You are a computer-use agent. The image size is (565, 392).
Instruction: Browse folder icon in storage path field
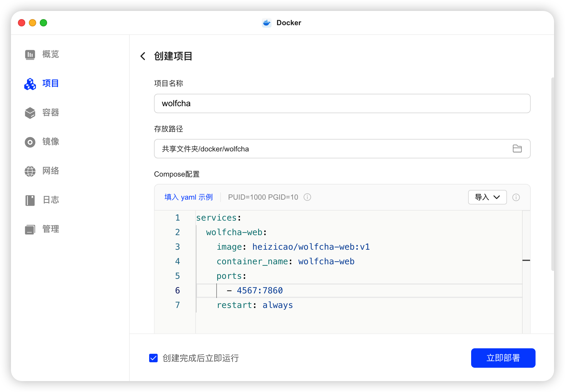pyautogui.click(x=517, y=149)
